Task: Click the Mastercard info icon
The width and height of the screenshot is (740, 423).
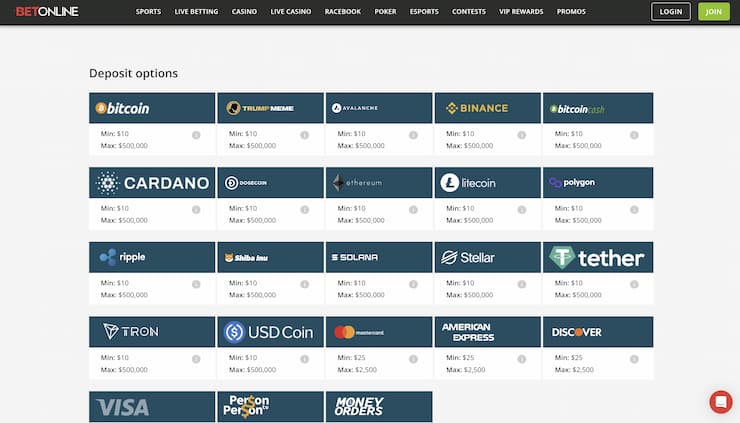Action: 413,359
